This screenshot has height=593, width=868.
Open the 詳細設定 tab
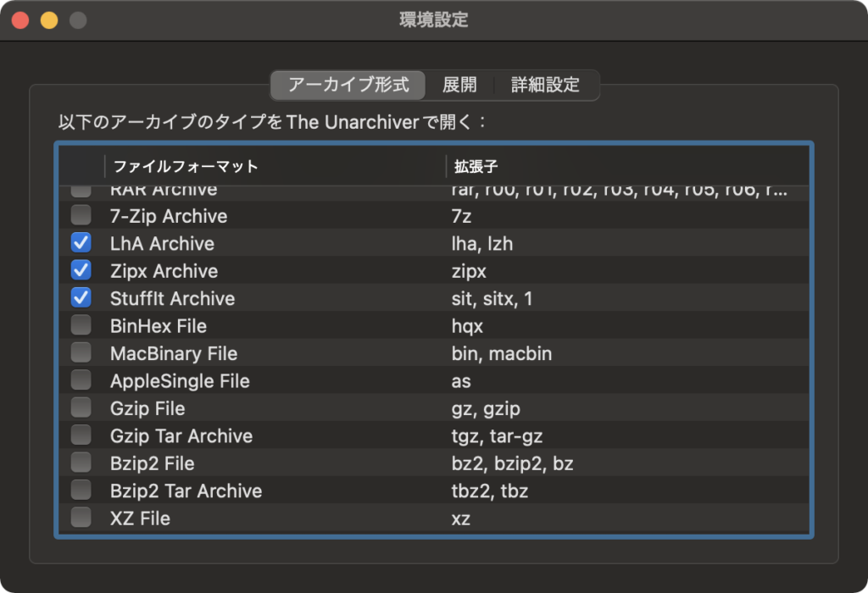[x=545, y=85]
